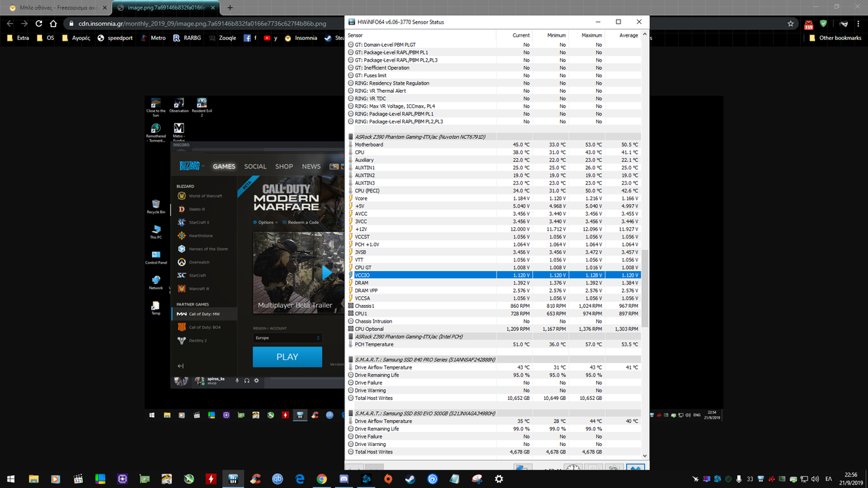Open qBittorrent from the taskbar
This screenshot has width=868, height=488.
(277, 479)
